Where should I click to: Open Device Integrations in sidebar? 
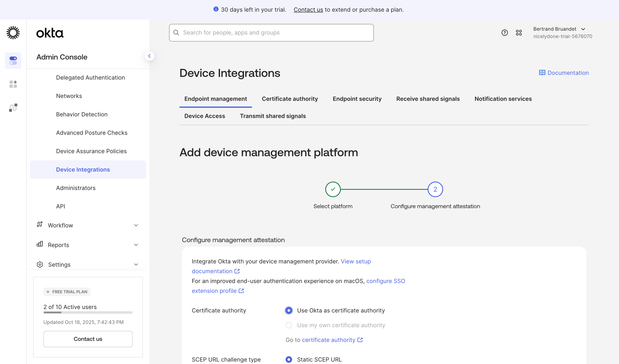pos(88,170)
